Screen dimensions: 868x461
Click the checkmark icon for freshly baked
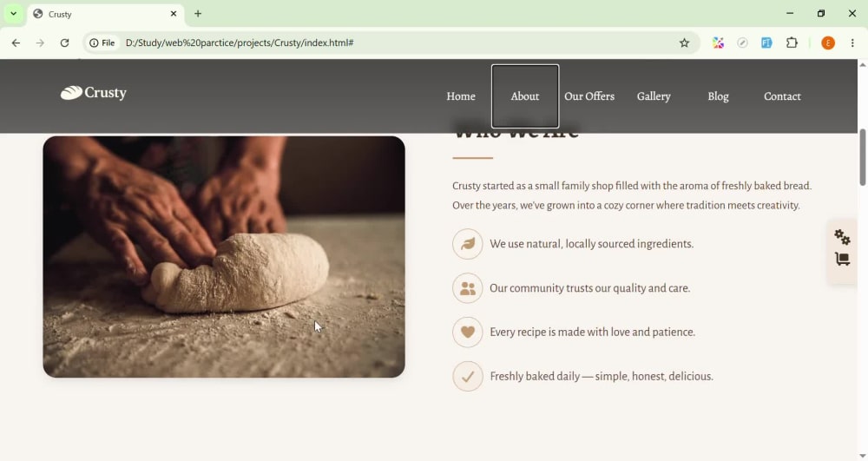pos(468,376)
